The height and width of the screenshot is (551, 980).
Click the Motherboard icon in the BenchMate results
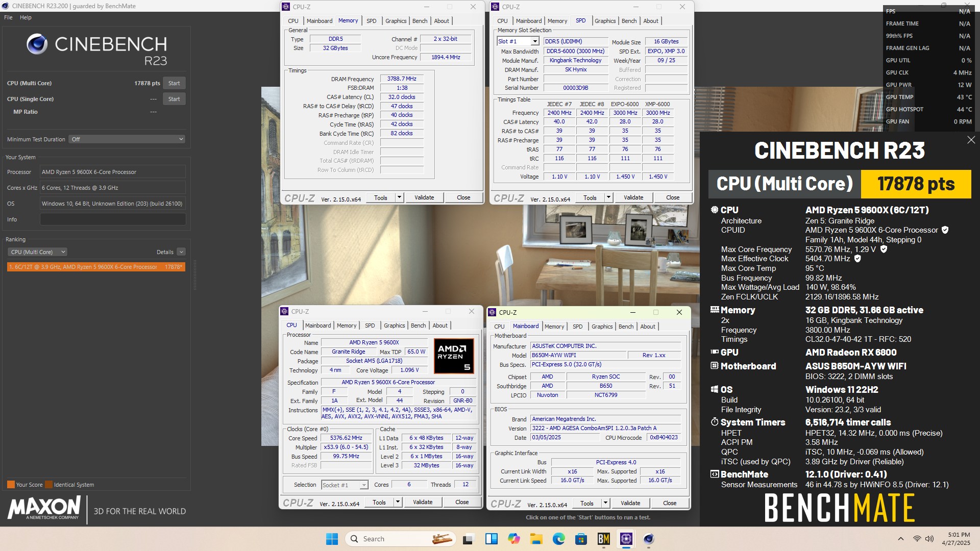715,366
